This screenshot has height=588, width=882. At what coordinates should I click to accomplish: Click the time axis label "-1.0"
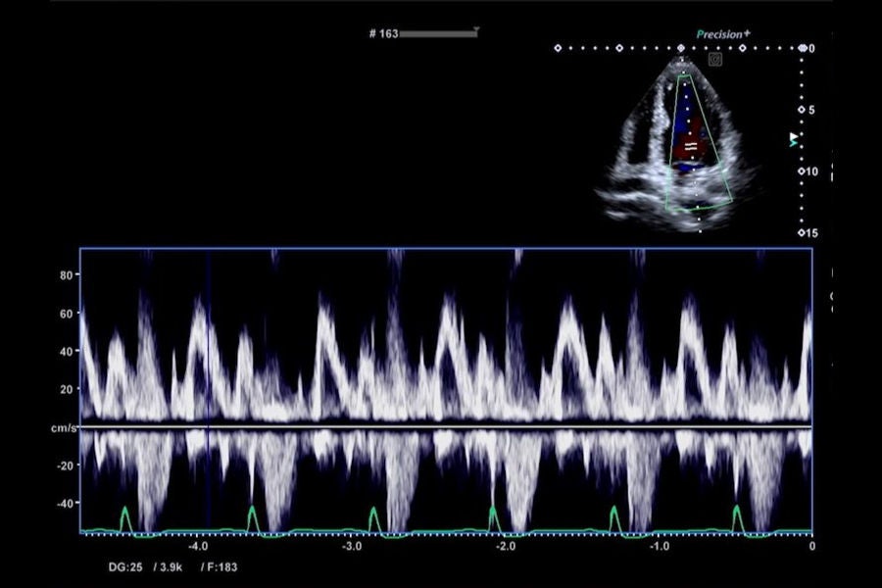pyautogui.click(x=659, y=547)
